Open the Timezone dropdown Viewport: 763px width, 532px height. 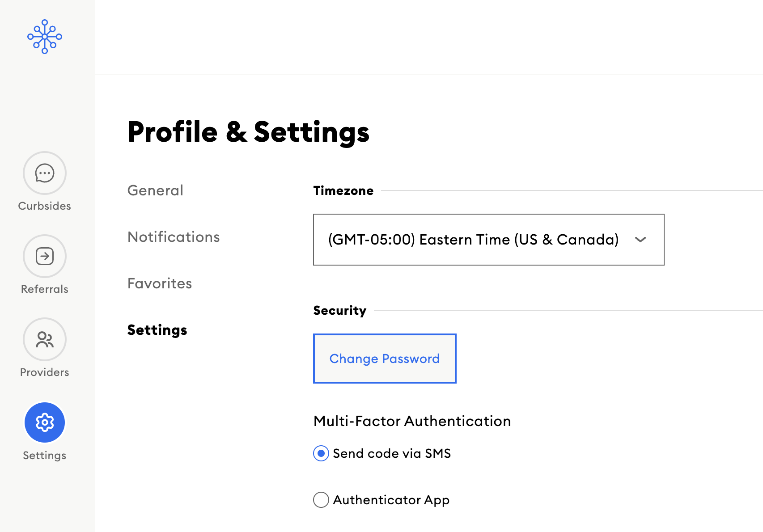pos(488,240)
